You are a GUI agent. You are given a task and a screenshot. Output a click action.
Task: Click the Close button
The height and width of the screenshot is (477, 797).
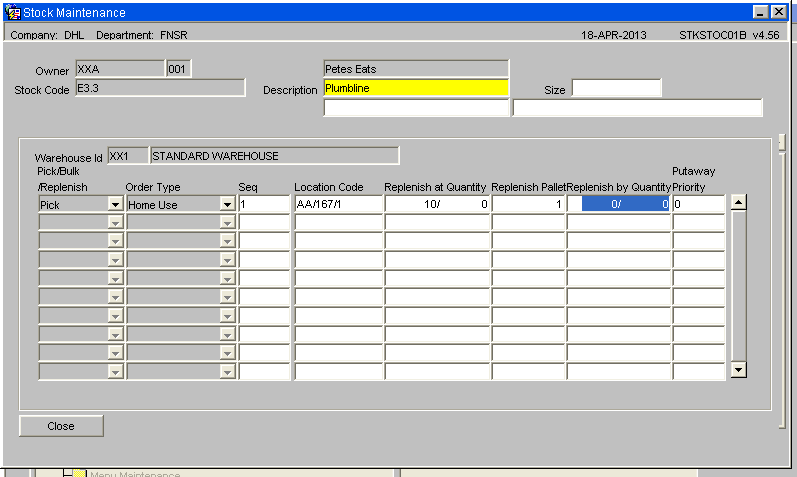tap(61, 426)
